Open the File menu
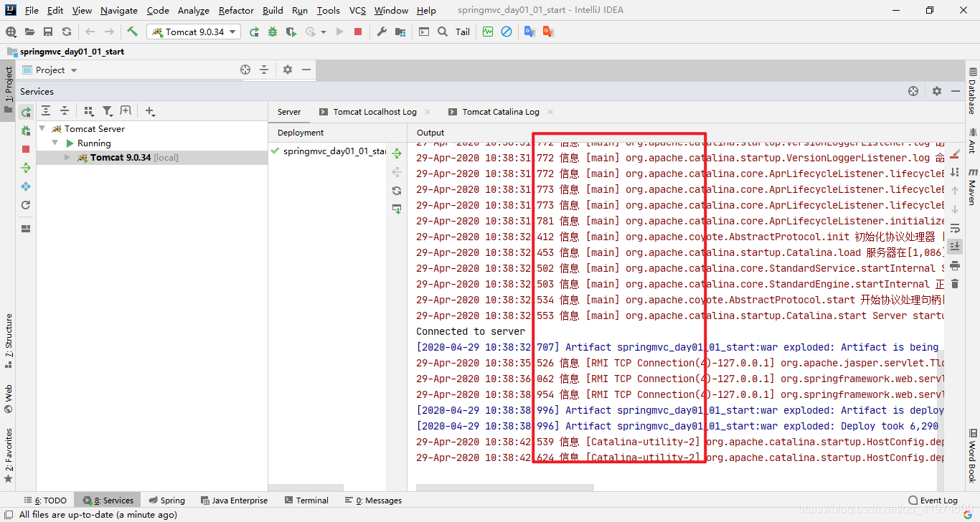 point(32,10)
